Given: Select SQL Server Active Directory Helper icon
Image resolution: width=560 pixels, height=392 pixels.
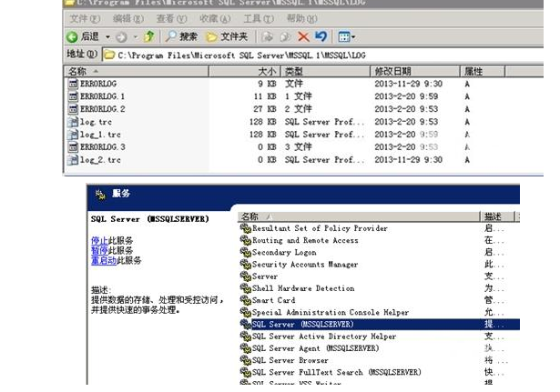Looking at the screenshot, I should click(x=245, y=337).
